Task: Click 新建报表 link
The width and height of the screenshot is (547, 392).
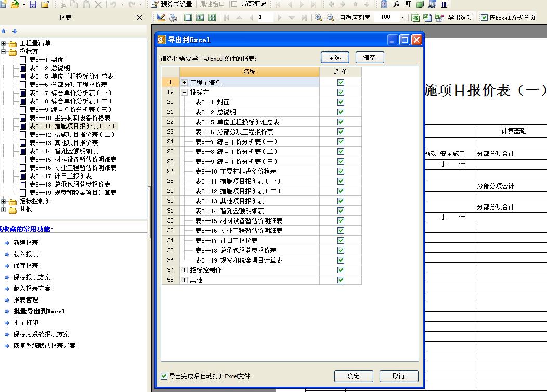Action: (x=26, y=242)
